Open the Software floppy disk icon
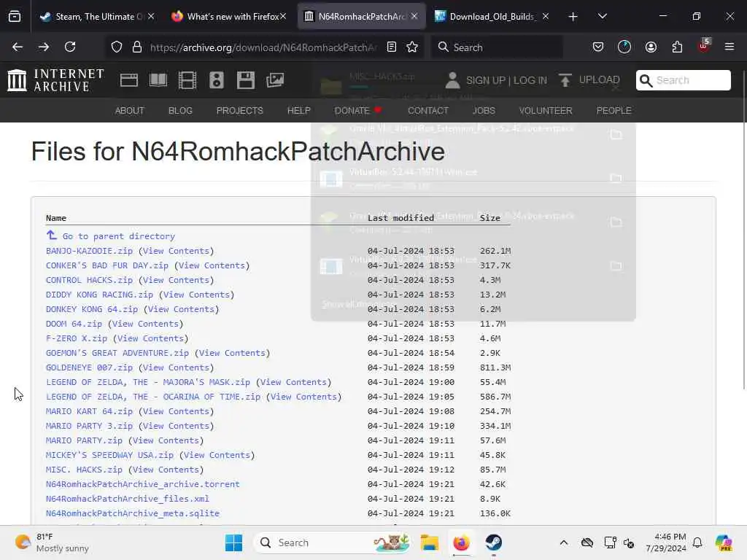 pyautogui.click(x=246, y=80)
